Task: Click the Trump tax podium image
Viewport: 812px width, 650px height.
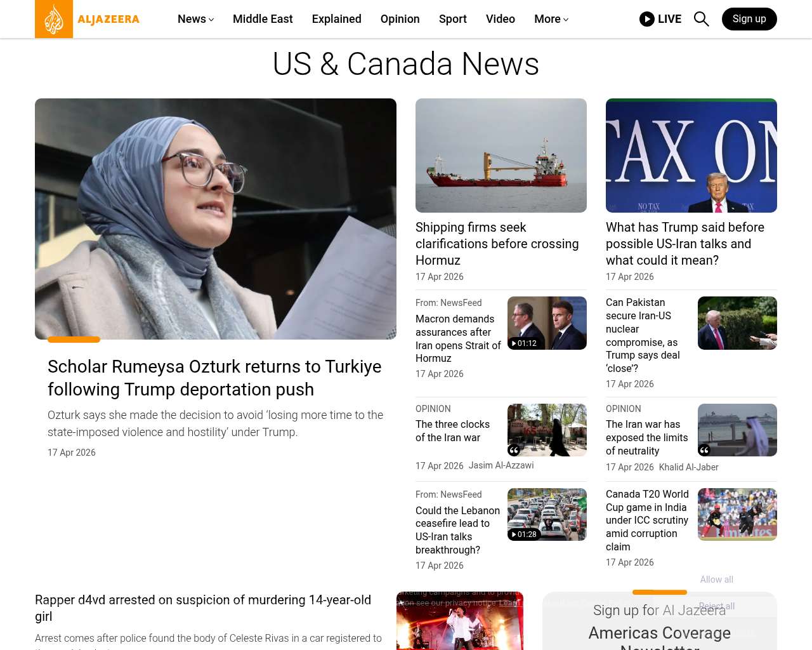Action: click(691, 156)
